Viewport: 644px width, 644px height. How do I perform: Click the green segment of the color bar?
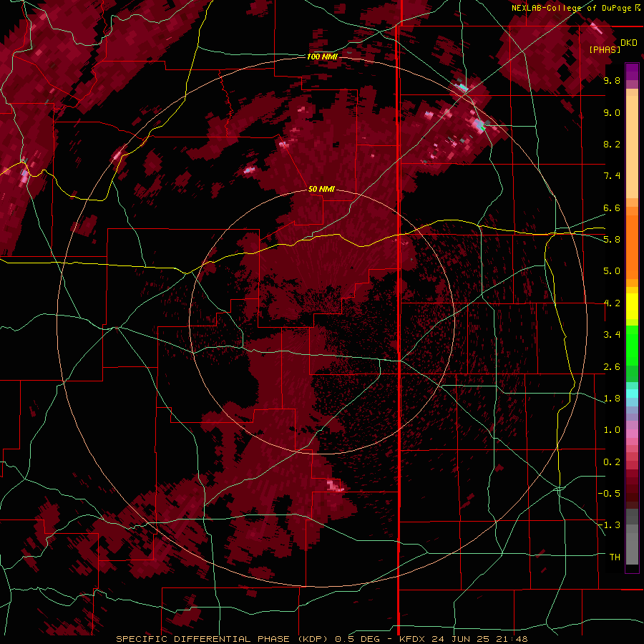tap(632, 346)
